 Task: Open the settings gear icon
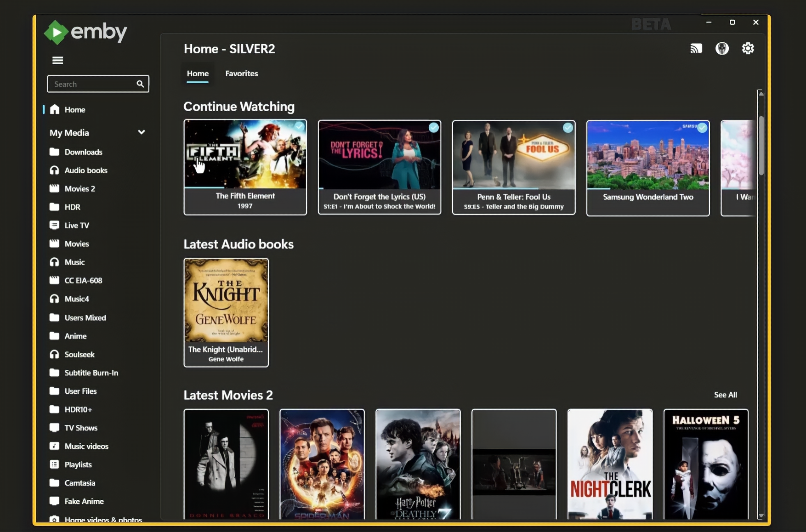click(x=748, y=48)
